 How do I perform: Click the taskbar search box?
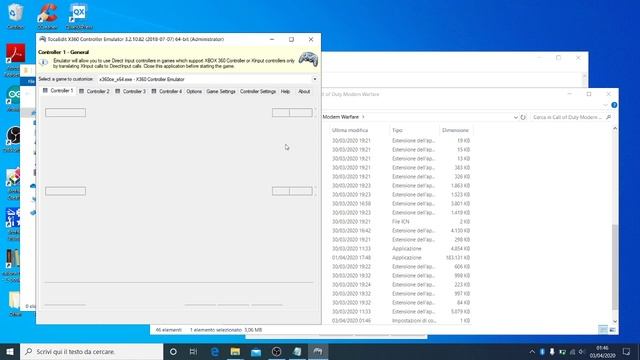tap(91, 351)
